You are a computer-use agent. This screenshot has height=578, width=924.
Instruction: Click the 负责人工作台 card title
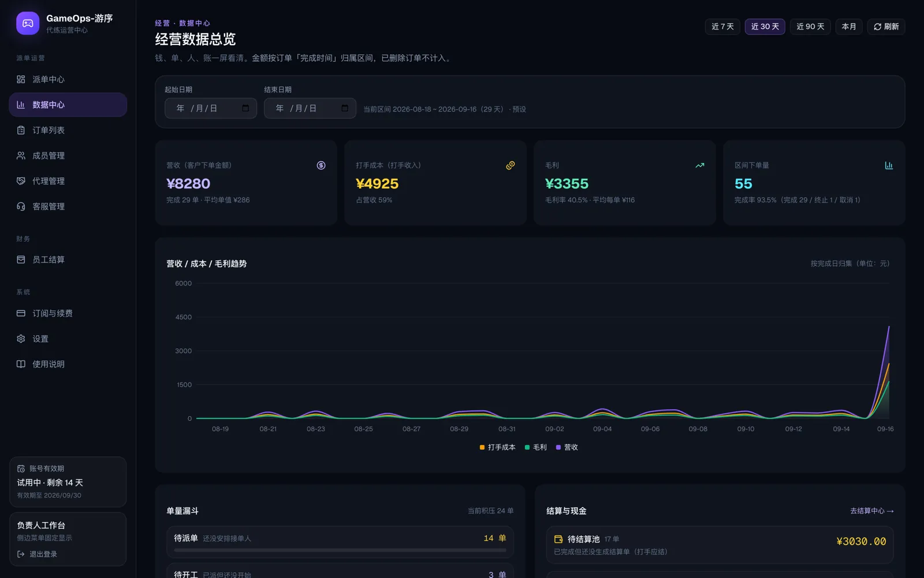coord(41,525)
